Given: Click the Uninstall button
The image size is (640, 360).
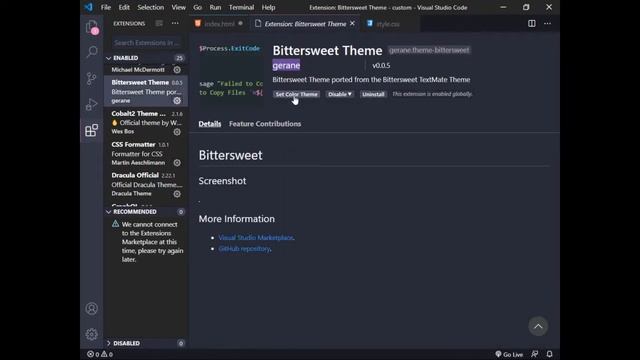Looking at the screenshot, I should click(x=373, y=94).
